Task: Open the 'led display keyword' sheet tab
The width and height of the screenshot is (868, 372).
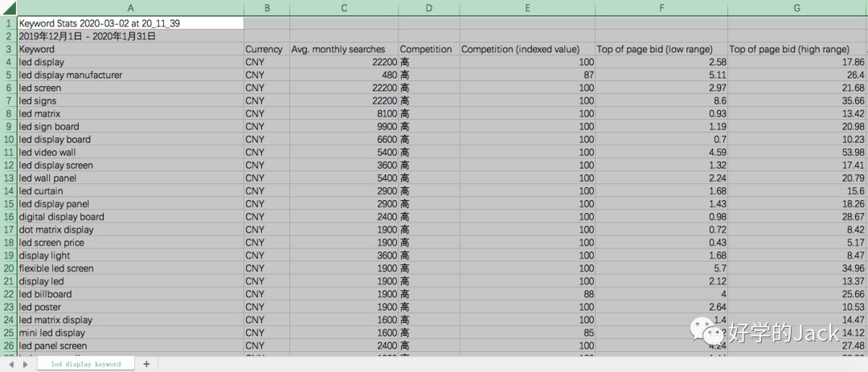Action: tap(85, 364)
